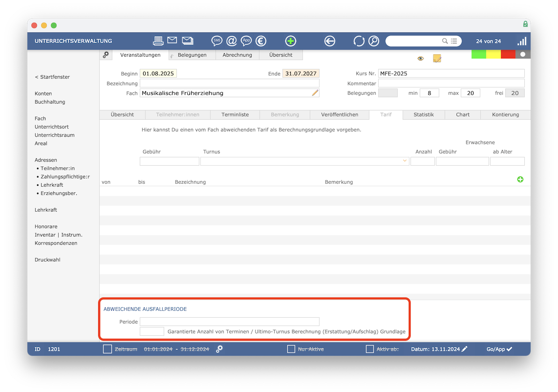Go back with the left arrow icon

coord(329,41)
